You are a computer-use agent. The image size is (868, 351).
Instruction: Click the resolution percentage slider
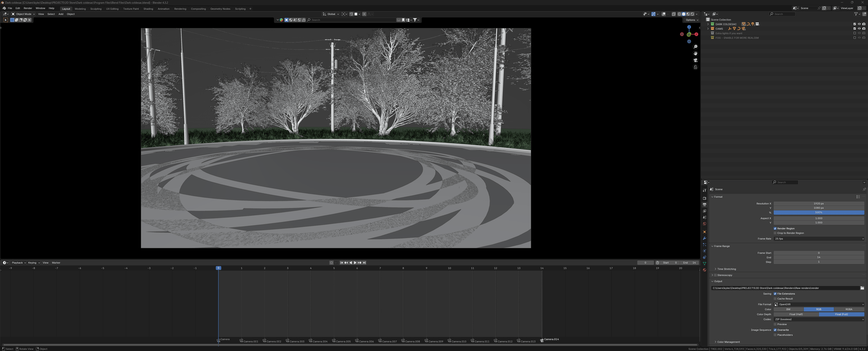coord(818,213)
